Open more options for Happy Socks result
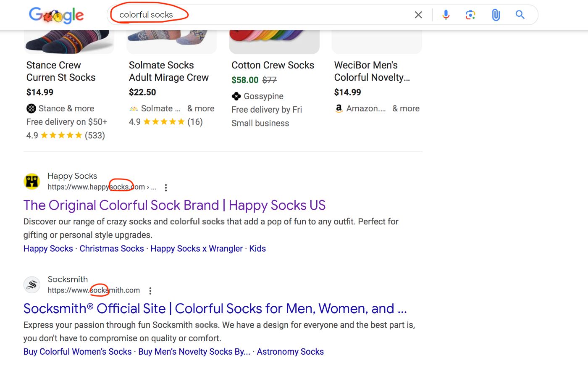 click(x=166, y=187)
